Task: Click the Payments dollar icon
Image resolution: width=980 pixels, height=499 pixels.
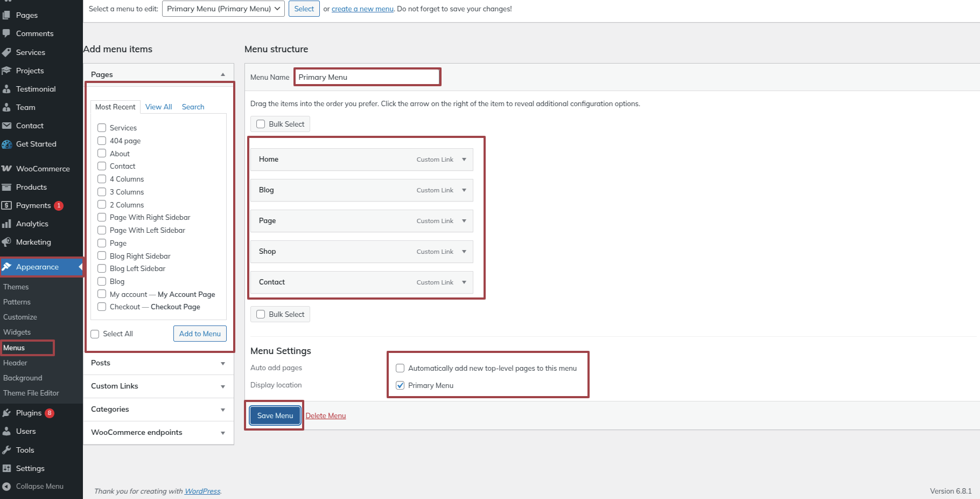Action: [x=6, y=205]
